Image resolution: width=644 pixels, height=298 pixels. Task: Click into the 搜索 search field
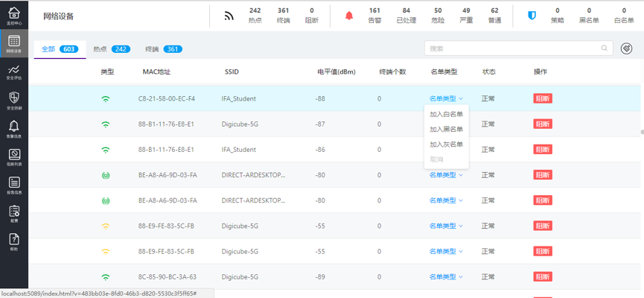click(514, 48)
